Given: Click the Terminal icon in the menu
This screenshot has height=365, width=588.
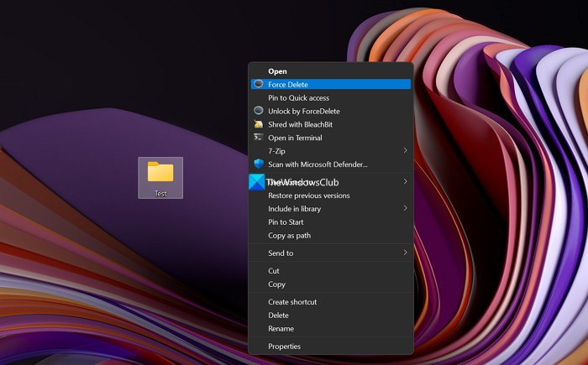Looking at the screenshot, I should pyautogui.click(x=259, y=137).
